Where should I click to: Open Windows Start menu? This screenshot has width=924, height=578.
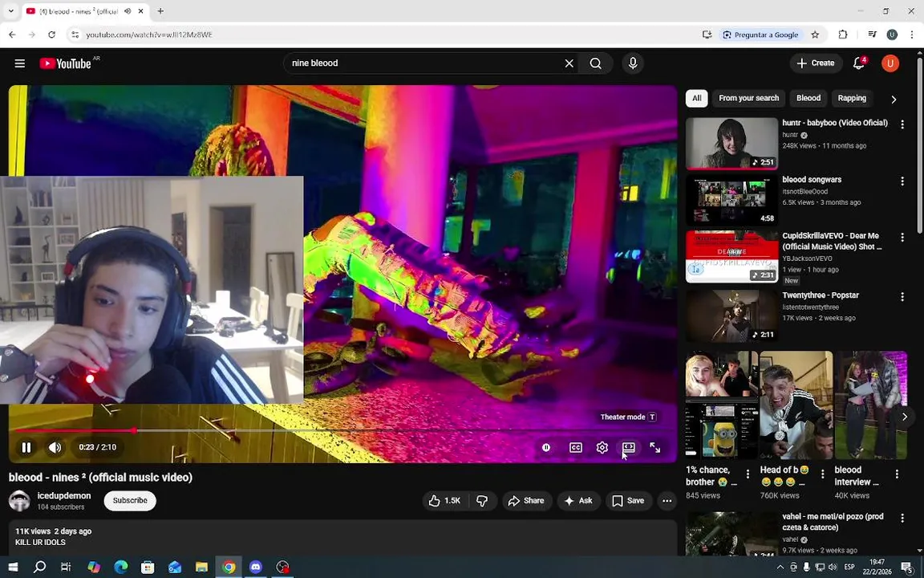[x=12, y=567]
